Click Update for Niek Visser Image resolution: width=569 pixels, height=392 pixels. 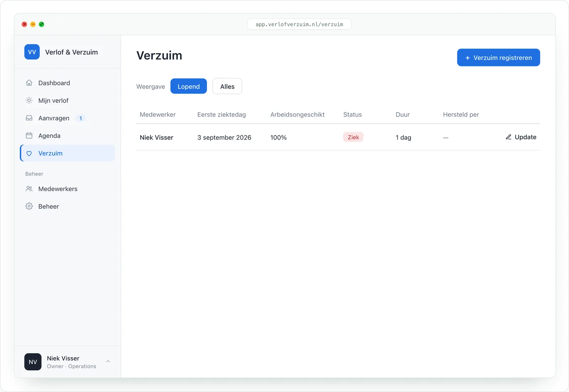(x=521, y=137)
